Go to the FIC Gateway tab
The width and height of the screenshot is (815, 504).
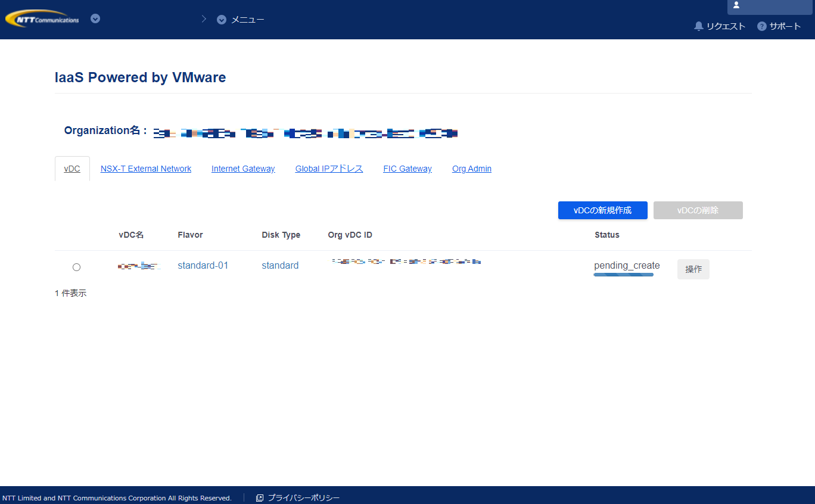pyautogui.click(x=407, y=169)
